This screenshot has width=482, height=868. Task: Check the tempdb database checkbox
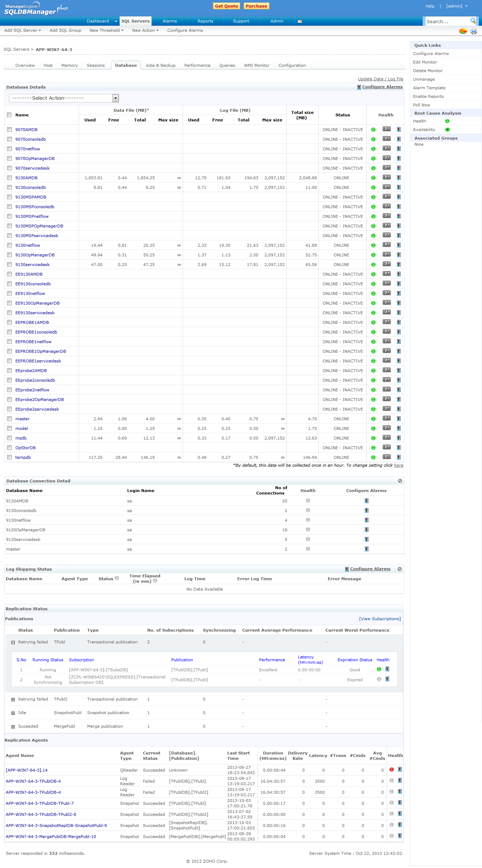[10, 457]
